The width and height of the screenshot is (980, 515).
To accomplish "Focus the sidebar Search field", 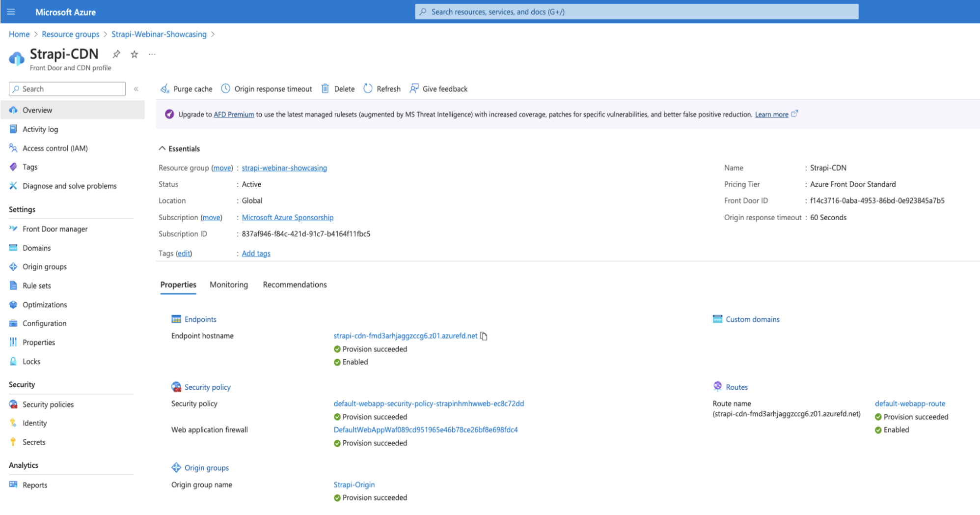I will [67, 89].
